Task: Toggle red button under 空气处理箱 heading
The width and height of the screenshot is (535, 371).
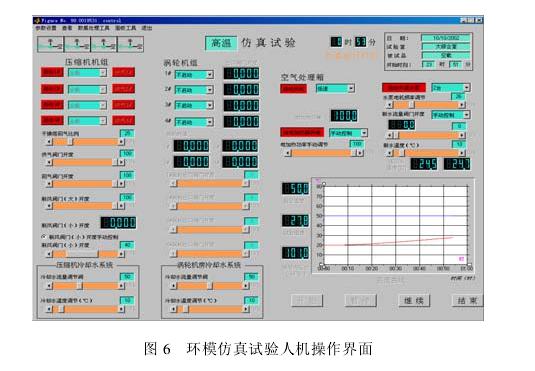Action: coord(293,88)
